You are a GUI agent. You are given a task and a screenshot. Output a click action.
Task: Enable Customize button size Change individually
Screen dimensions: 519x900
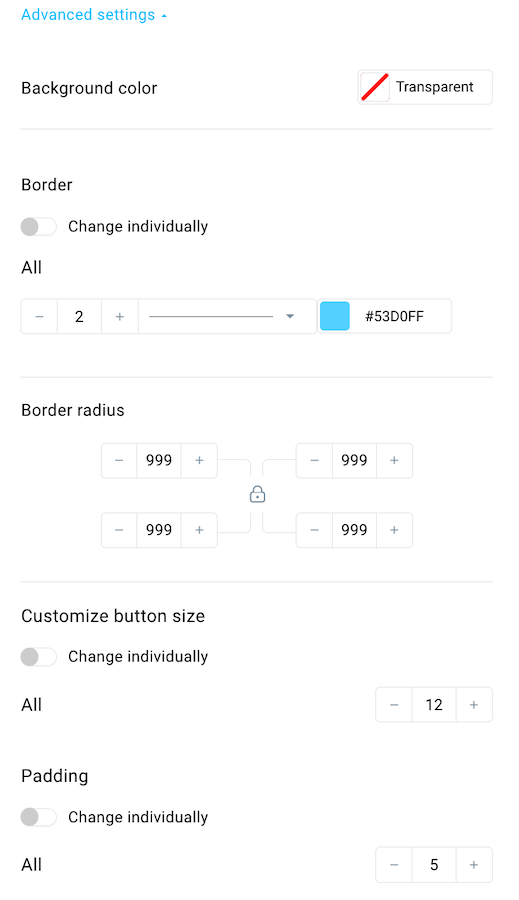coord(39,657)
